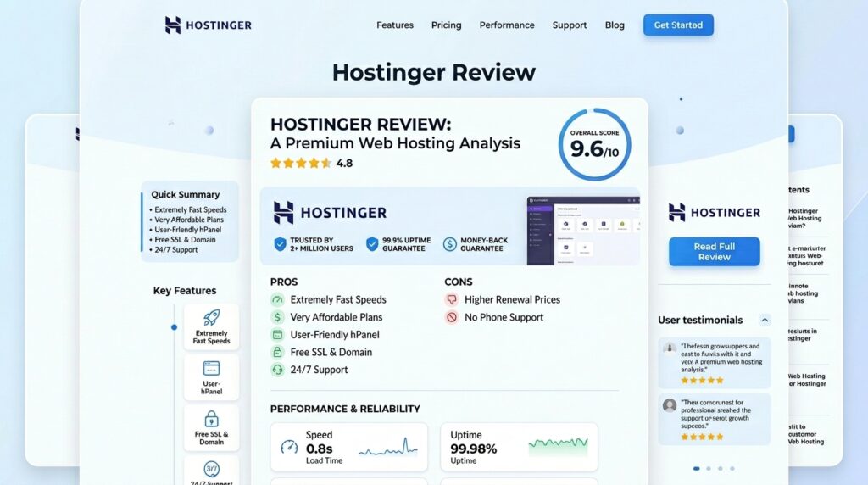Select the third testimonial carousel dot

pyautogui.click(x=721, y=468)
